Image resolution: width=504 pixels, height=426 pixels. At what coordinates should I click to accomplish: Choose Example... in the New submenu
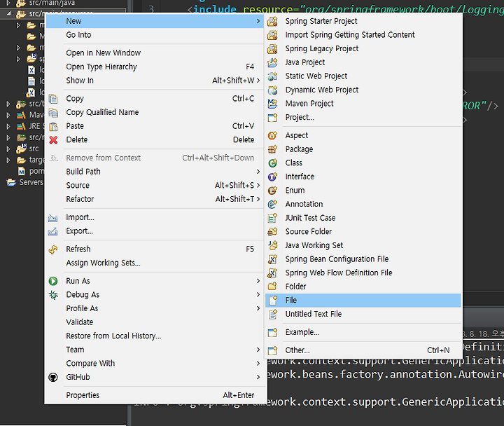point(302,332)
